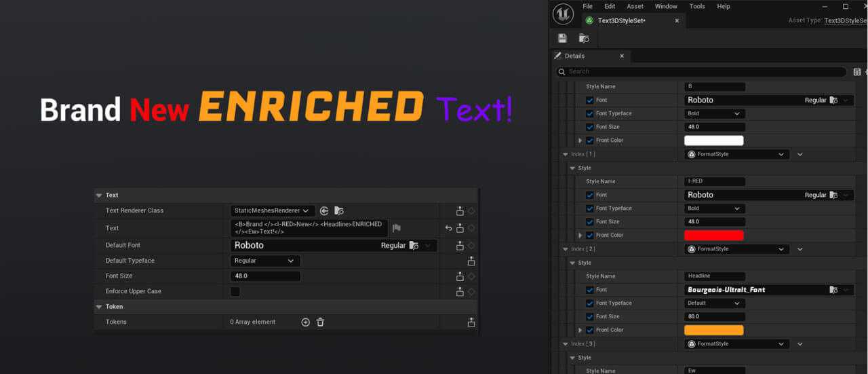Open the FormatStyle dropdown for Index [1]

point(737,154)
